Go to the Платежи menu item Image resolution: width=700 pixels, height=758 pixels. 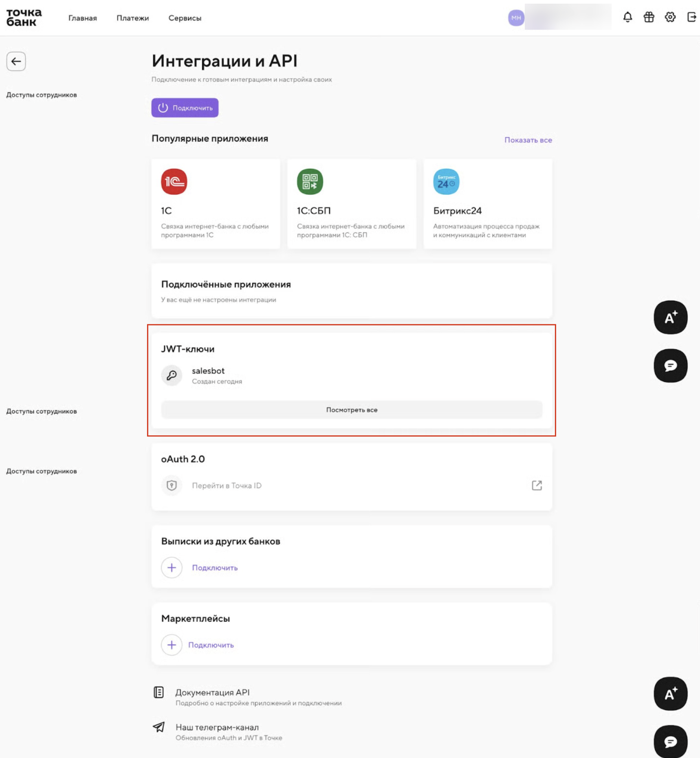[132, 18]
